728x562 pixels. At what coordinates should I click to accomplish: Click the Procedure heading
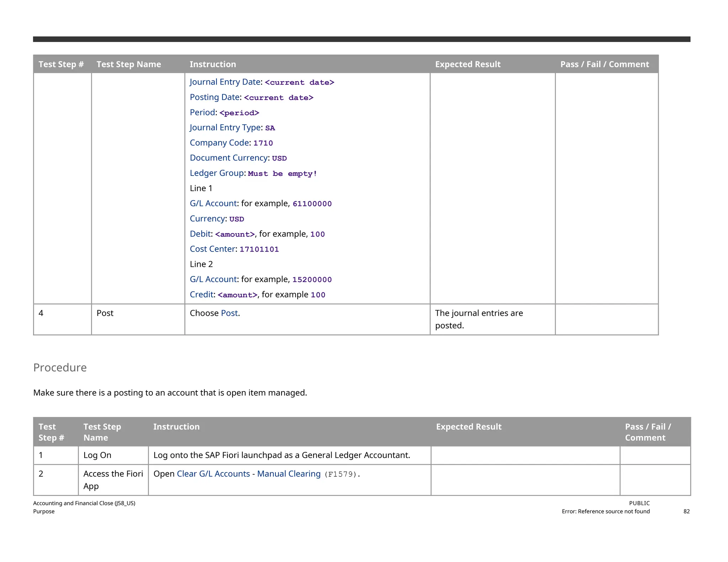click(x=60, y=367)
